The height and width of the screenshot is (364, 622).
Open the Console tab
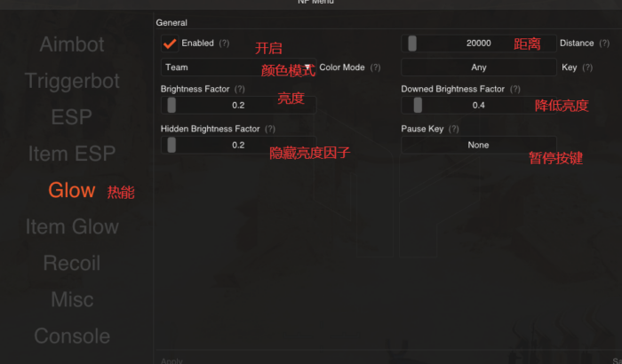click(72, 336)
